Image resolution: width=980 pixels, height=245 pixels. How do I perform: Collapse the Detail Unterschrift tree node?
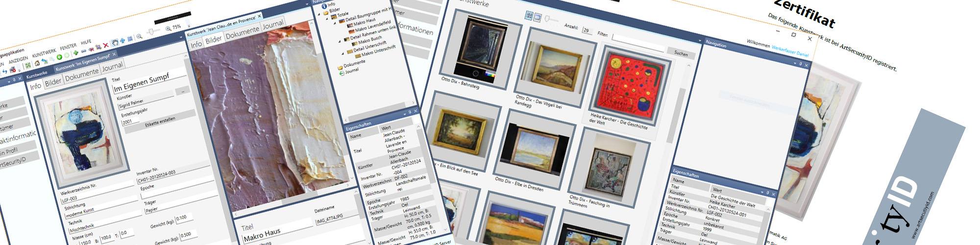[x=343, y=53]
